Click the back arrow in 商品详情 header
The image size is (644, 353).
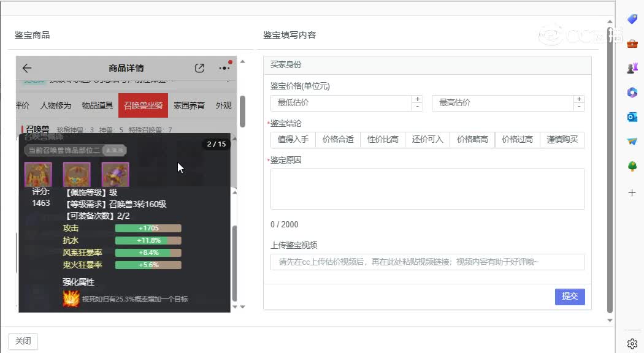click(x=26, y=68)
